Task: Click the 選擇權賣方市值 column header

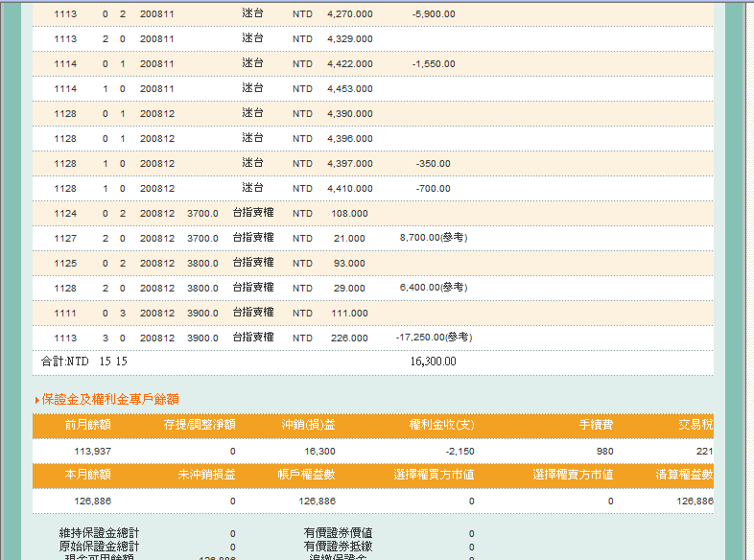Action: [574, 475]
